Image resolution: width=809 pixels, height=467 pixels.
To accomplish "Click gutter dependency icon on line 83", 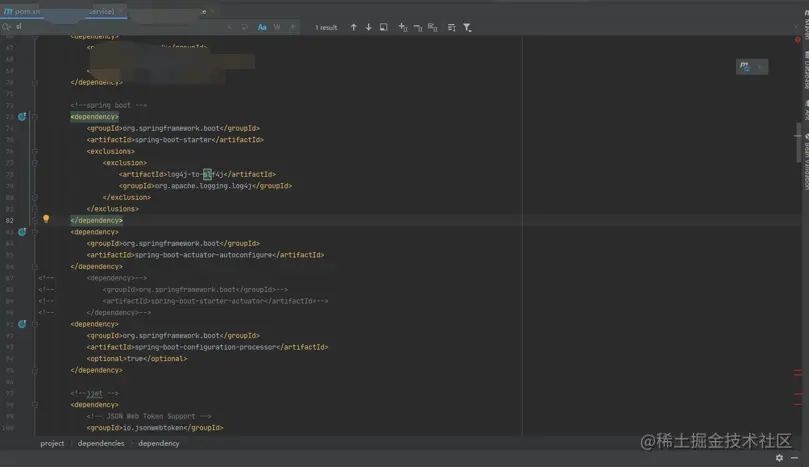I will tap(22, 232).
